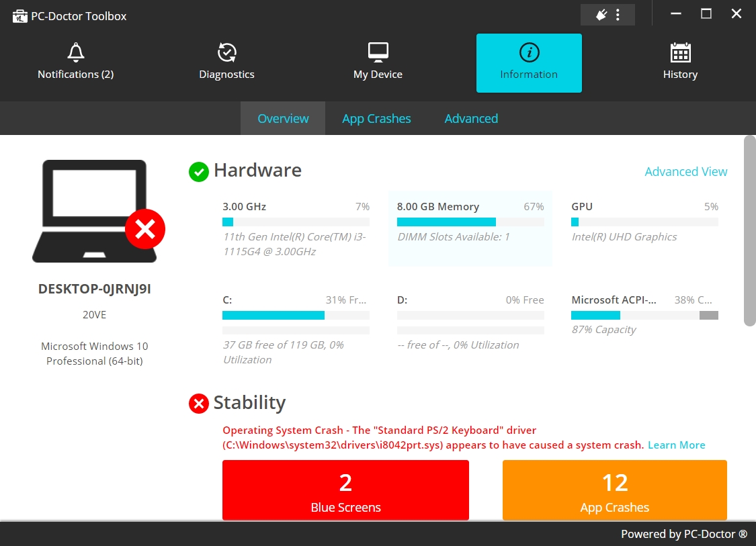Click the vertical scrollbar thumb
756x546 pixels.
pos(750,231)
